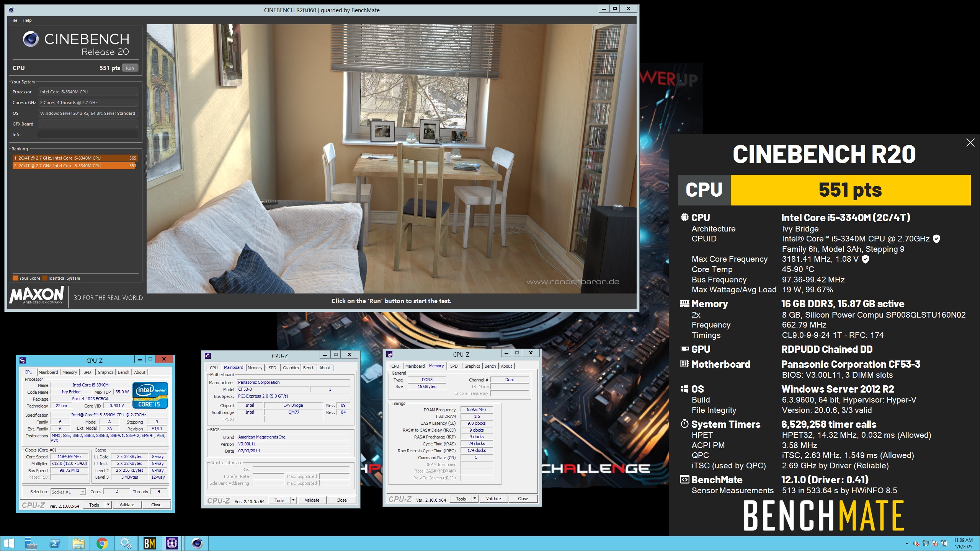The height and width of the screenshot is (551, 980).
Task: Click Model field CF53-3 in CPU-Z
Action: coord(273,389)
